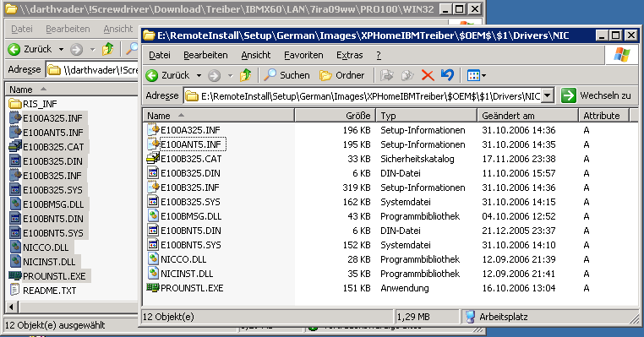Sort by Name column in front window
644x337 pixels.
click(x=219, y=116)
